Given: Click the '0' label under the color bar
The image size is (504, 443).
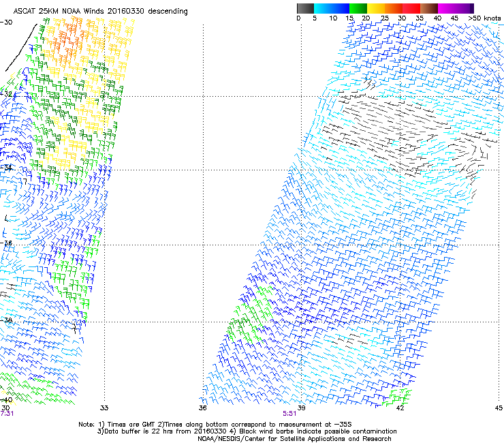Looking at the screenshot, I should (x=298, y=18).
